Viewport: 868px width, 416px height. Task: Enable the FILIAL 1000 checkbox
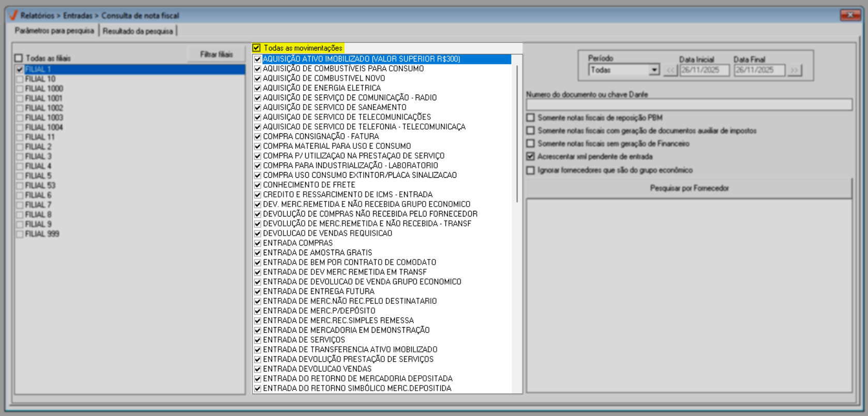point(20,89)
